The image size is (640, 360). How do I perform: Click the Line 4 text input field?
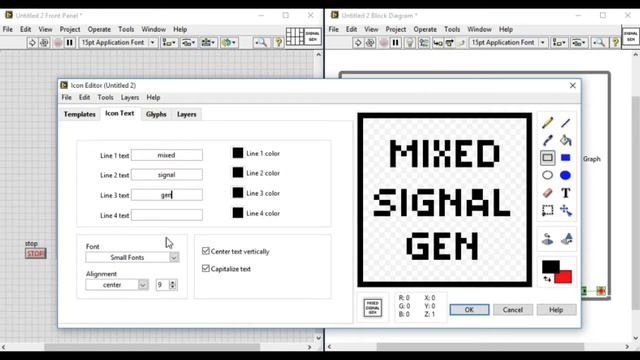click(167, 215)
